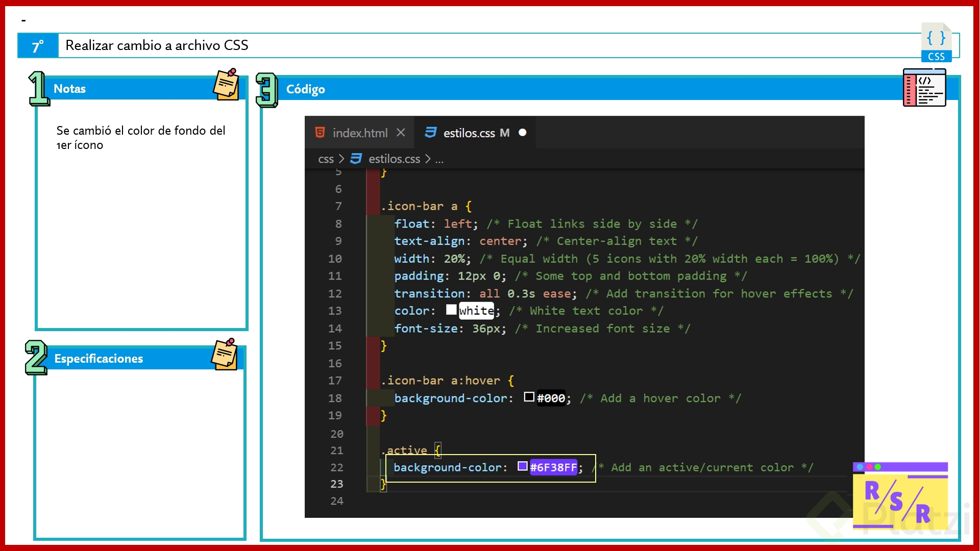Click the 'Increased font size' comment
The height and width of the screenshot is (551, 980).
(602, 329)
